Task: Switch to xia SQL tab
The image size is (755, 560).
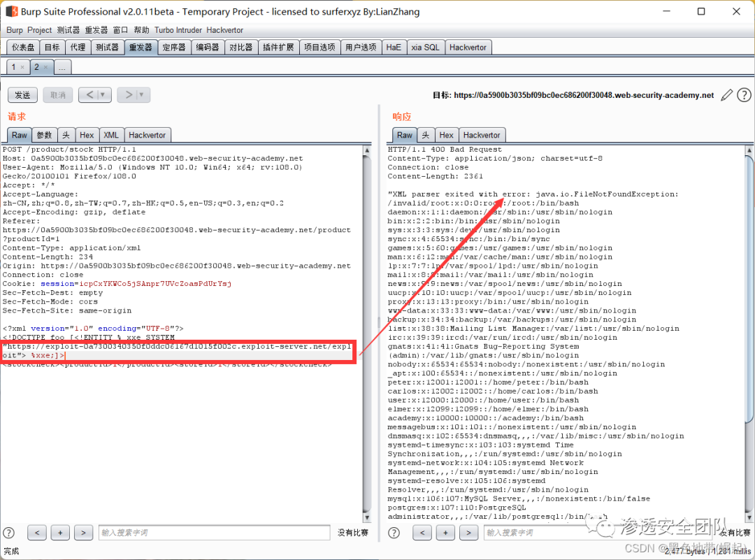Action: 425,47
